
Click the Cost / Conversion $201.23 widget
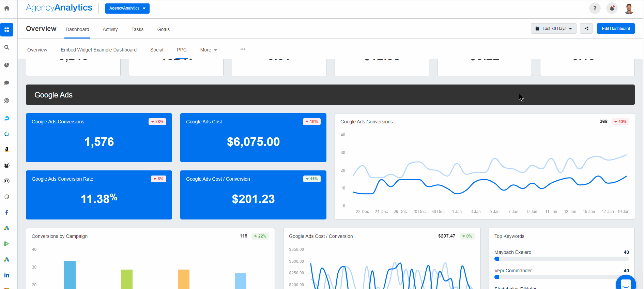253,195
